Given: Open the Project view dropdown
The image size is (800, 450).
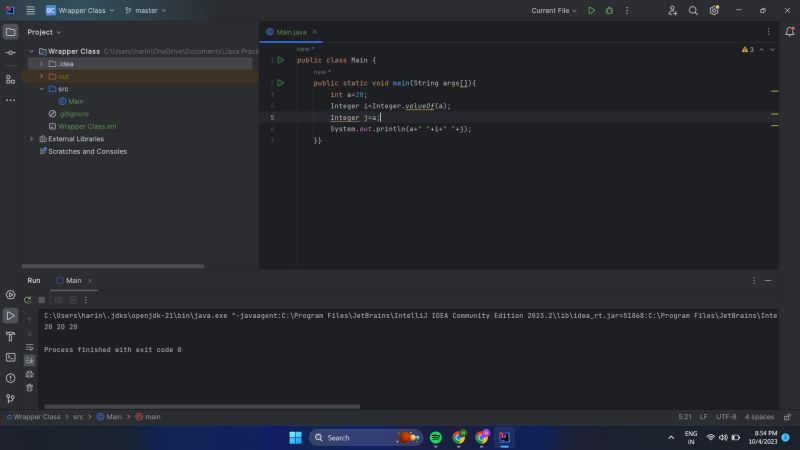Looking at the screenshot, I should [44, 32].
